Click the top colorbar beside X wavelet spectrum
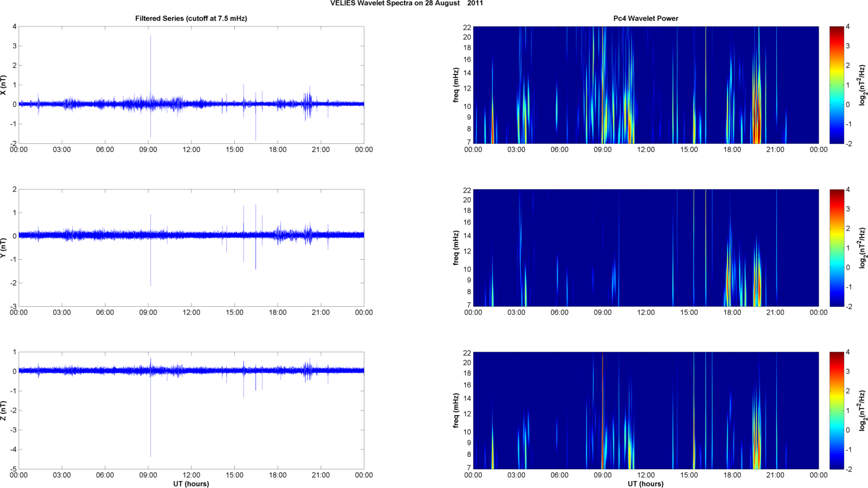Viewport: 868px width, 488px height. coord(836,85)
